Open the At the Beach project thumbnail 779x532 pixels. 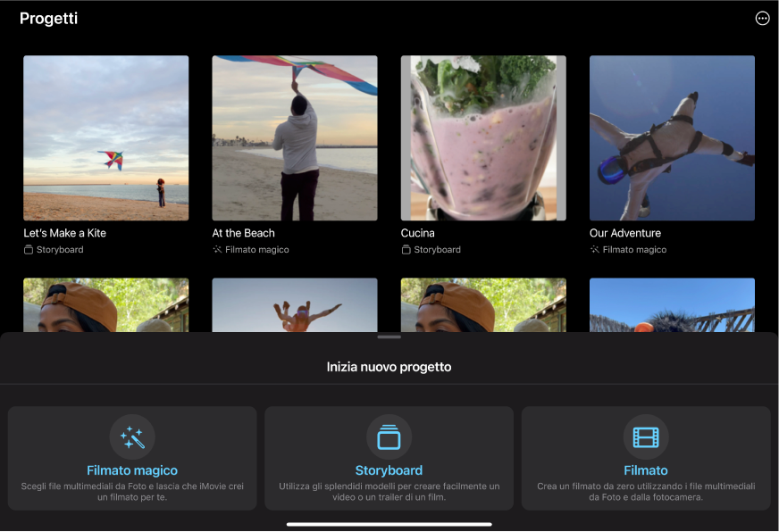(x=295, y=138)
